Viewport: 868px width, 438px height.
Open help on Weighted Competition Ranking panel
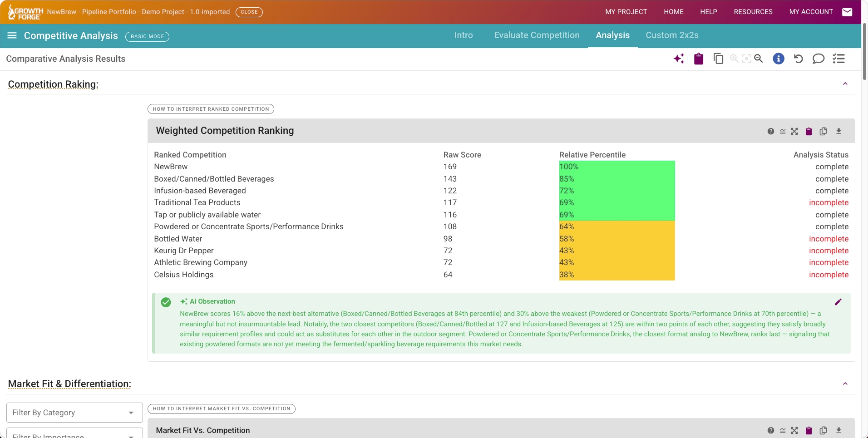click(x=771, y=131)
